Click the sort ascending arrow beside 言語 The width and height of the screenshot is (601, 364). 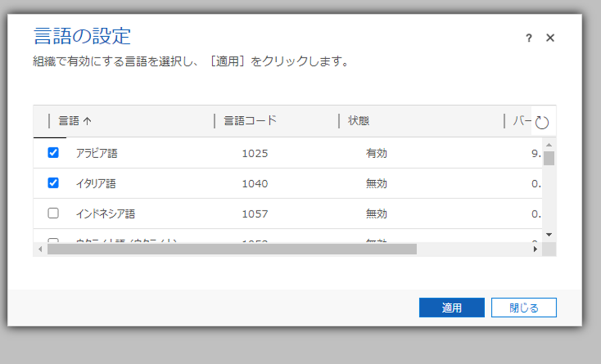(x=88, y=121)
